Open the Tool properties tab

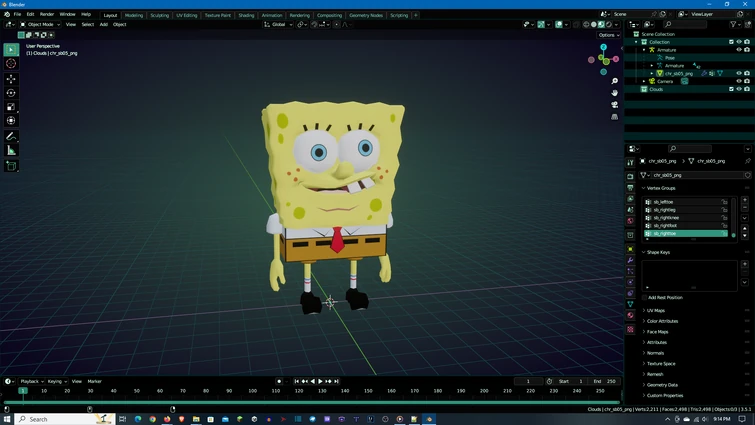tap(630, 163)
